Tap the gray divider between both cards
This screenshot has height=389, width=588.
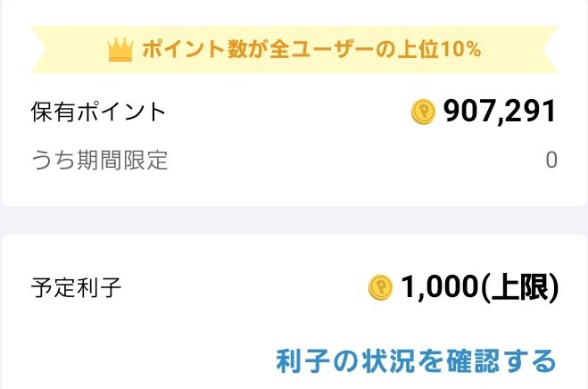point(294,220)
